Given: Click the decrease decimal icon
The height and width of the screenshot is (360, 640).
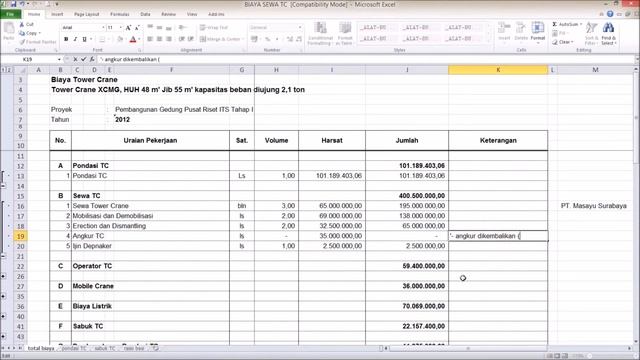Looking at the screenshot, I should [299, 39].
